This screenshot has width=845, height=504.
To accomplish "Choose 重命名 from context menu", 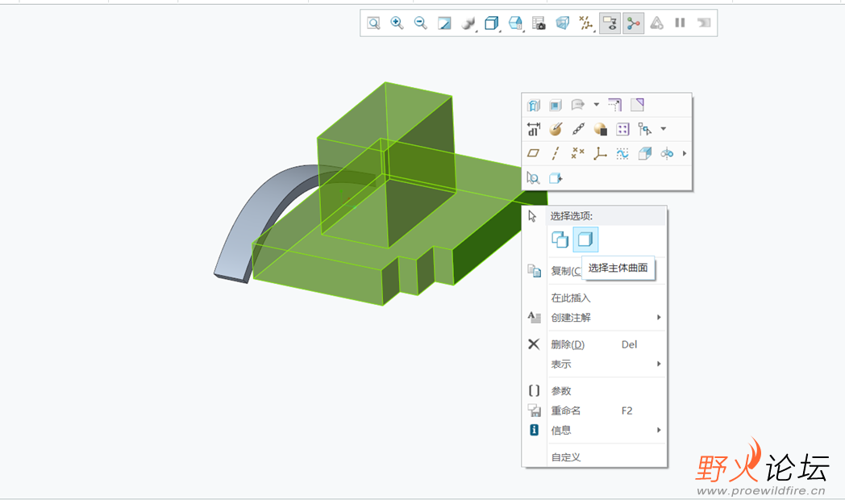I will (566, 410).
